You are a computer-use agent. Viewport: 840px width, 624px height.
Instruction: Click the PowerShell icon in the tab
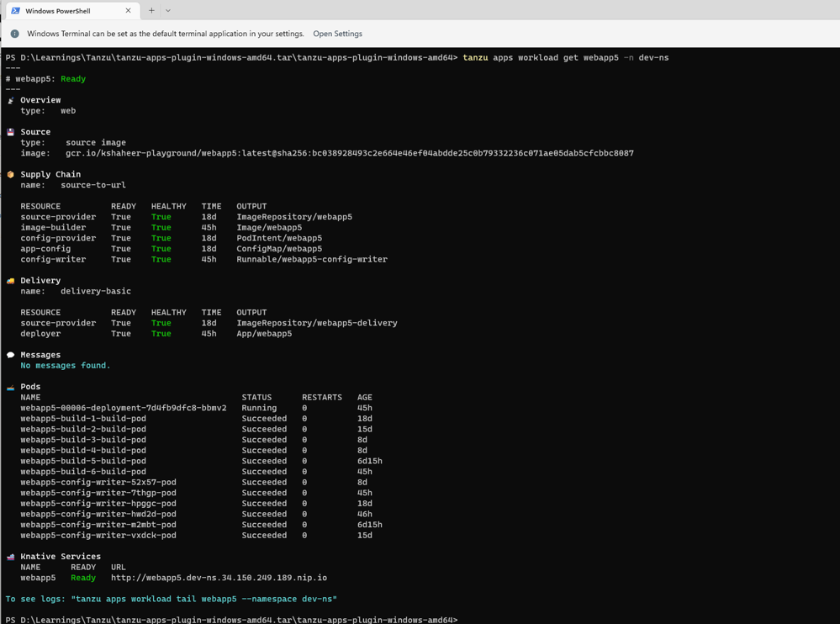15,11
